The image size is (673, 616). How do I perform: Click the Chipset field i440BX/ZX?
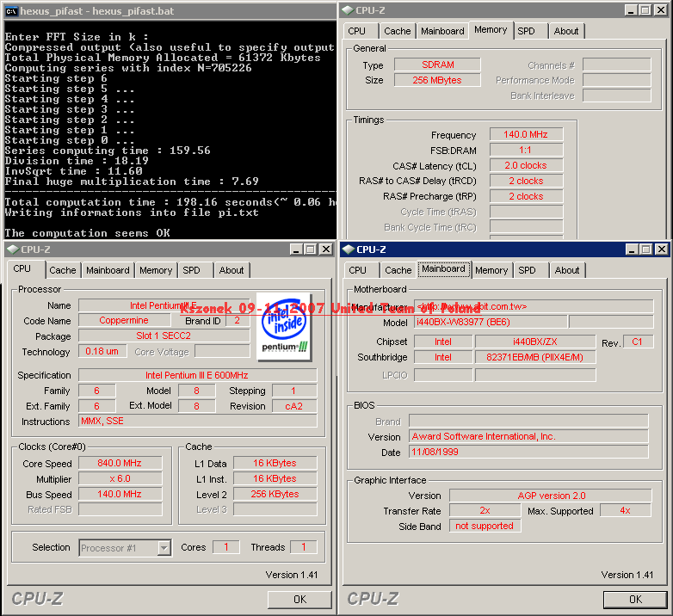(535, 342)
